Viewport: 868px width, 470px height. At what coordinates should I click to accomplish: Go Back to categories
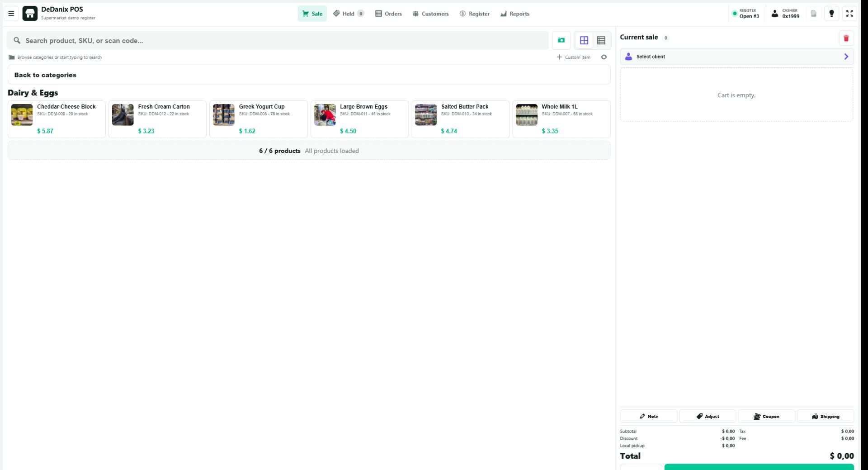pos(309,75)
